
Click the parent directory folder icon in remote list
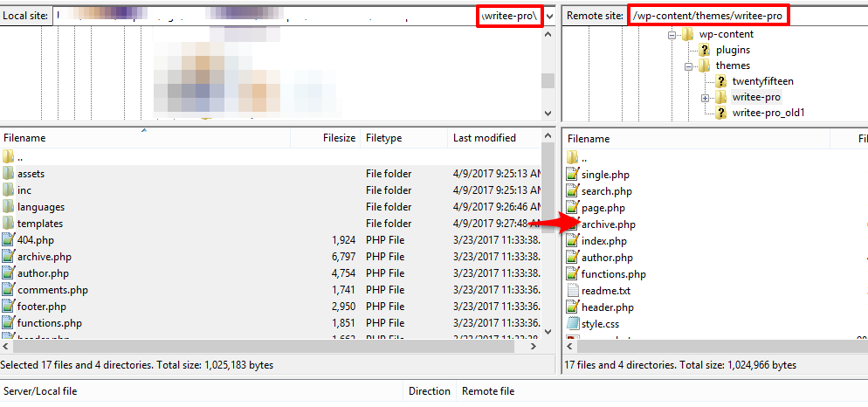tap(572, 158)
